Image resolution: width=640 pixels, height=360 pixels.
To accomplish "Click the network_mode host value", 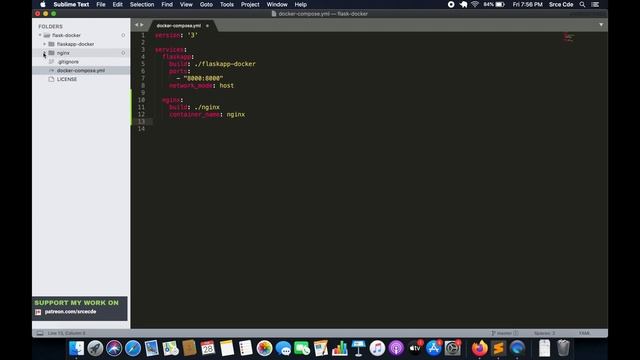I will [227, 86].
